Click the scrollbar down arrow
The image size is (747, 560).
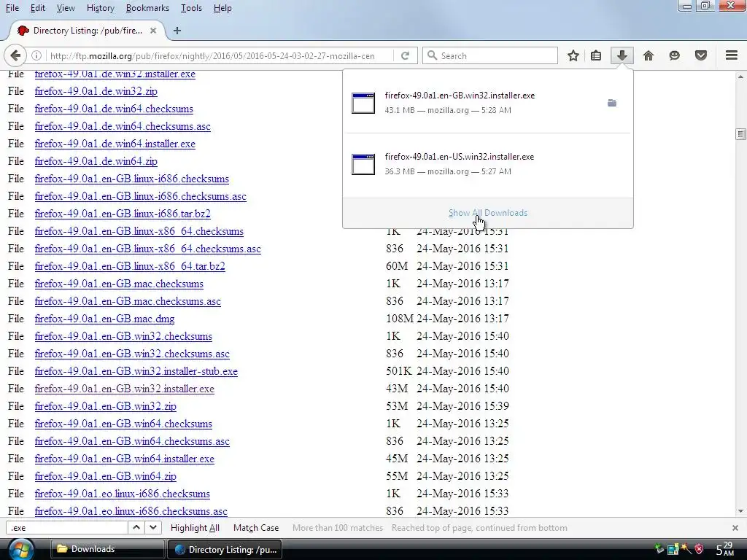[x=740, y=511]
